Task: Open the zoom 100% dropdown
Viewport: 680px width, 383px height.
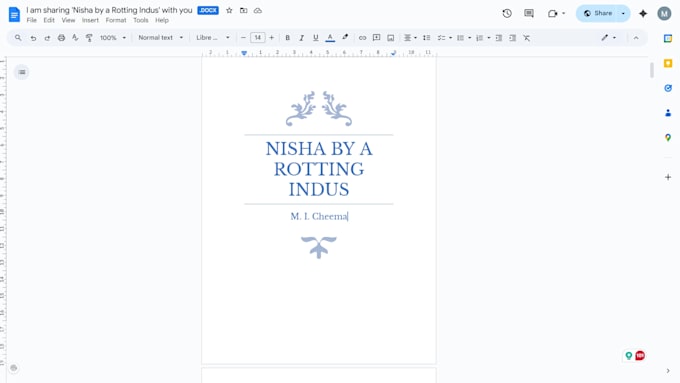Action: coord(113,38)
